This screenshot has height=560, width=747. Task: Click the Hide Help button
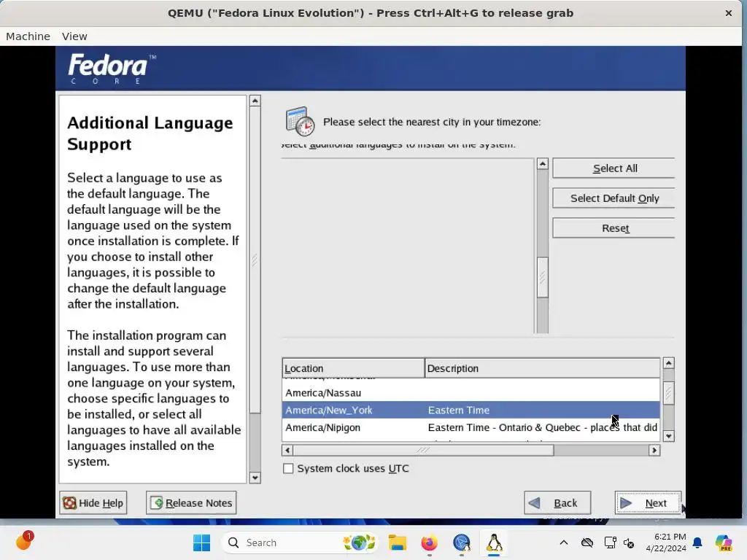coord(93,503)
